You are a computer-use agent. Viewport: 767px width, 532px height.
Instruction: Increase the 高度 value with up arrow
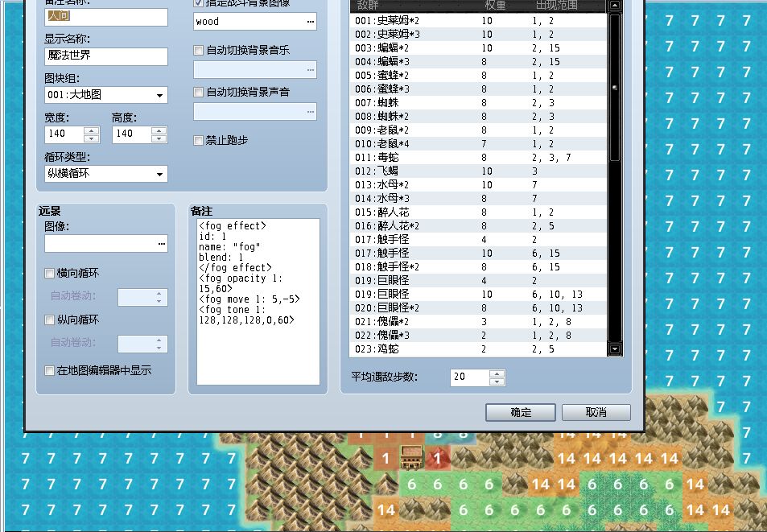coord(159,130)
